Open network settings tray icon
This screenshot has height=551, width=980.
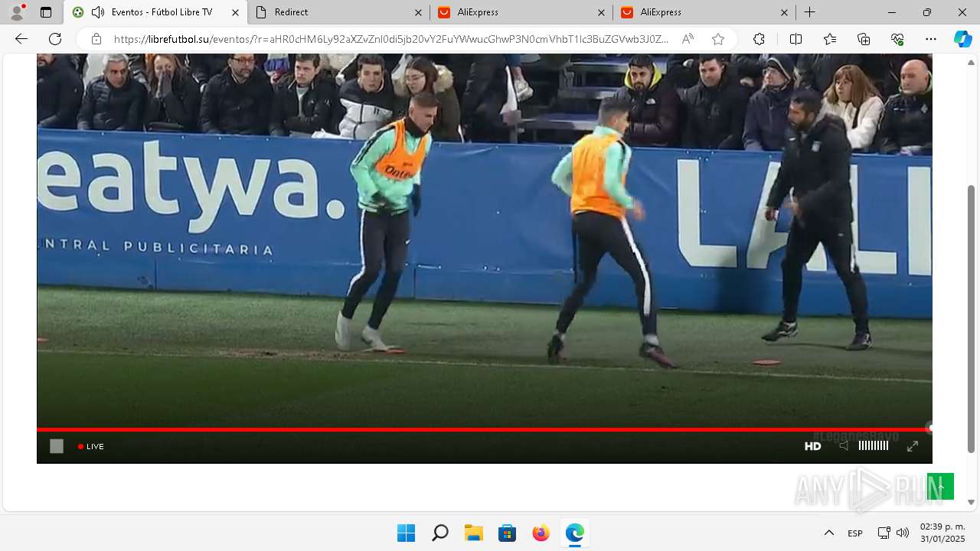[x=884, y=533]
